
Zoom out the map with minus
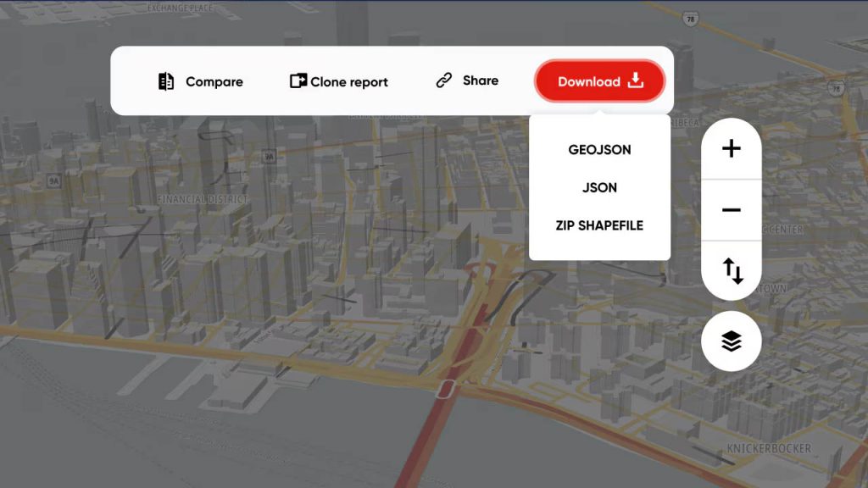731,210
